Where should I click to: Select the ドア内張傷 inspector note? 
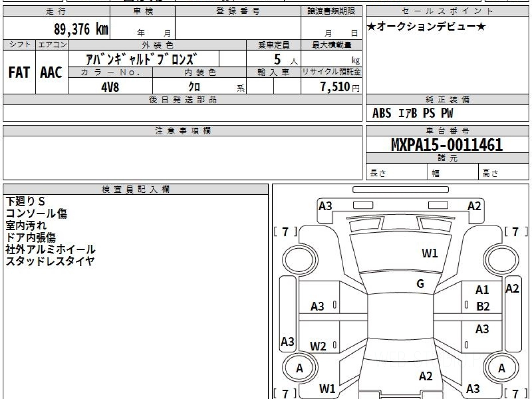tap(31, 237)
